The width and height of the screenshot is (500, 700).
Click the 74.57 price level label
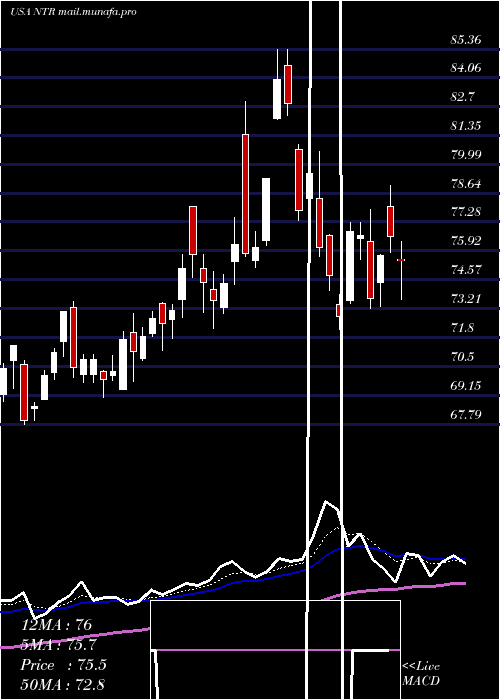coord(466,270)
